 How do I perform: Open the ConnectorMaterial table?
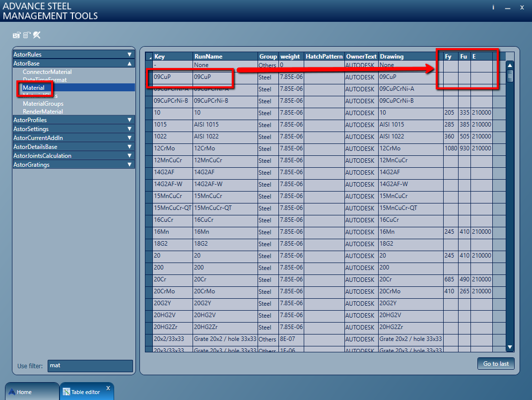[47, 72]
